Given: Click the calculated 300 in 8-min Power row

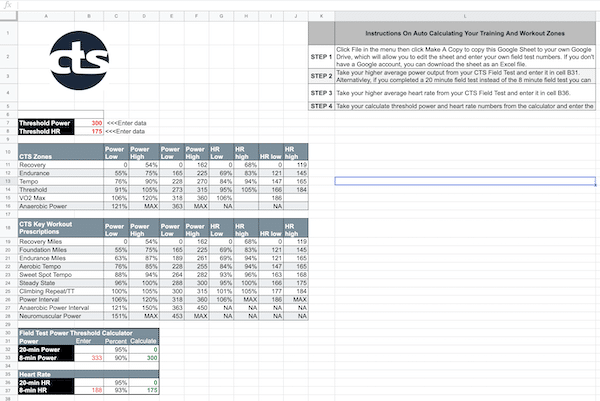Looking at the screenshot, I should 144,358.
